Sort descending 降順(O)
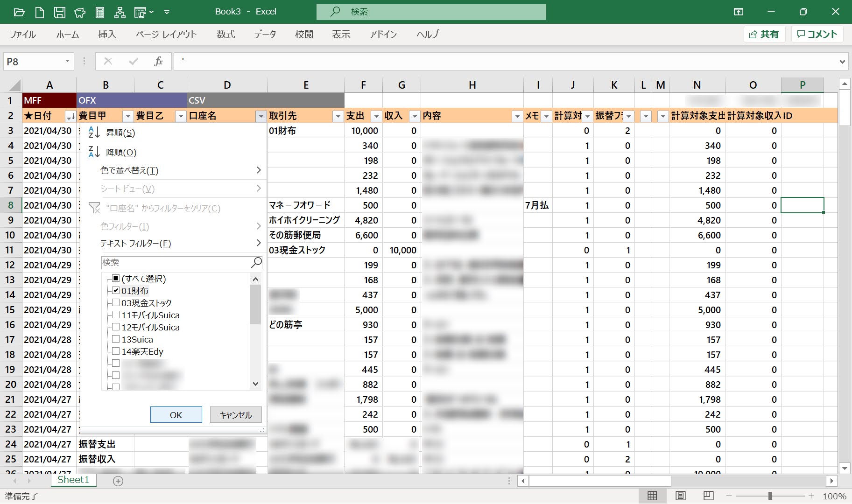This screenshot has width=852, height=504. [173, 152]
